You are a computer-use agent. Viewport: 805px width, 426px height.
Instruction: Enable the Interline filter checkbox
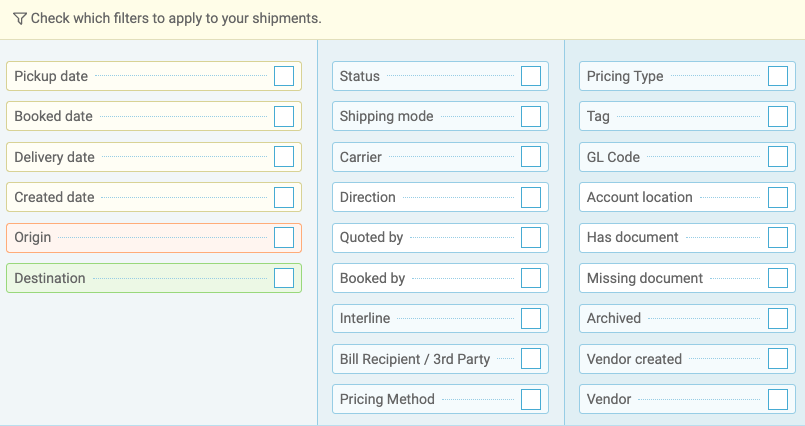pyautogui.click(x=531, y=318)
